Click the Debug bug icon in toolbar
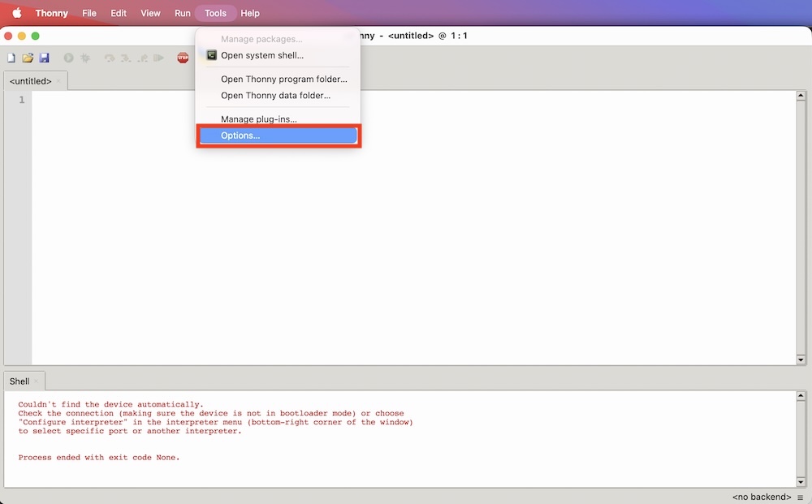 84,58
